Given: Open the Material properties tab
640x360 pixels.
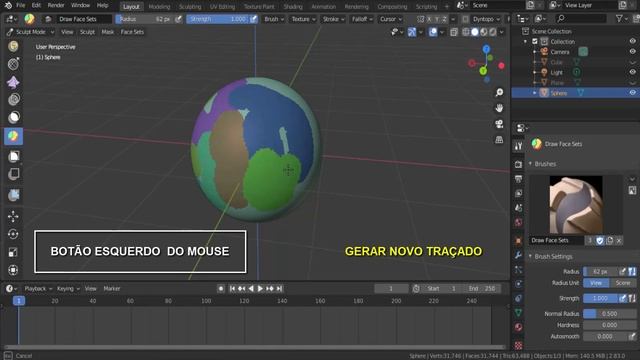Looking at the screenshot, I should coord(518,327).
